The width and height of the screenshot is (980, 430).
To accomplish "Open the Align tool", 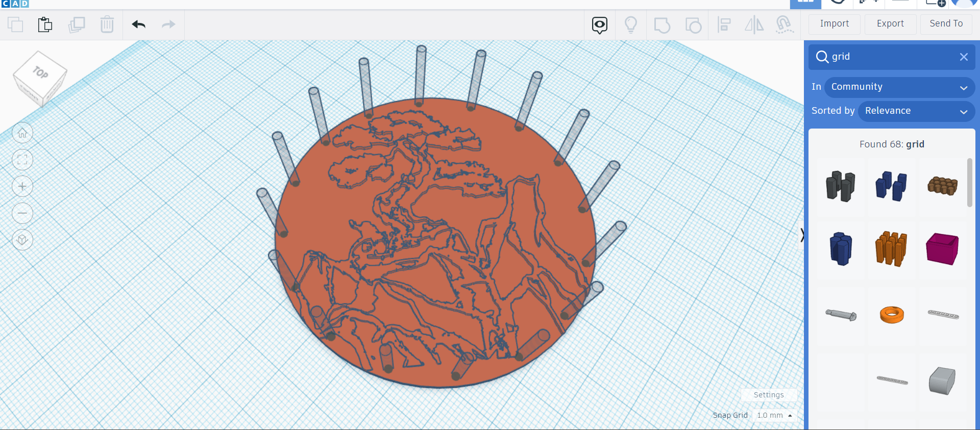I will tap(724, 25).
